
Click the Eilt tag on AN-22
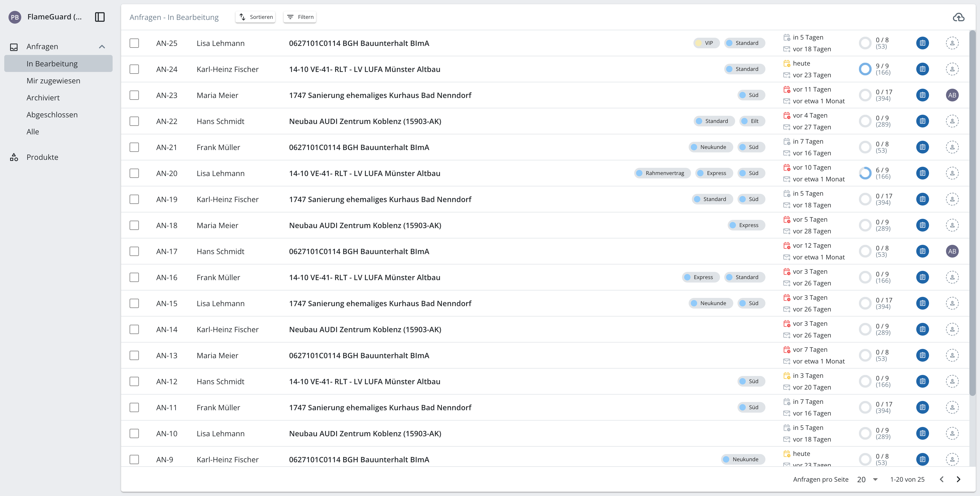pyautogui.click(x=752, y=121)
